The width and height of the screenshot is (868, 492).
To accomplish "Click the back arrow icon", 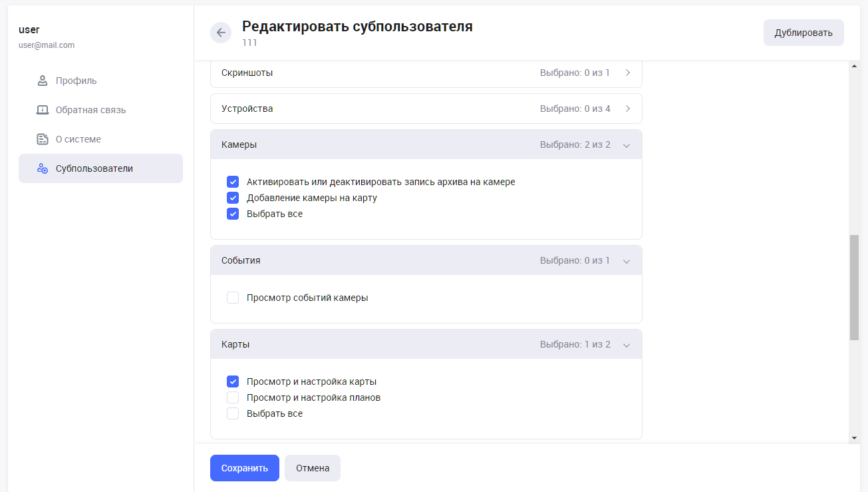I will coord(221,33).
